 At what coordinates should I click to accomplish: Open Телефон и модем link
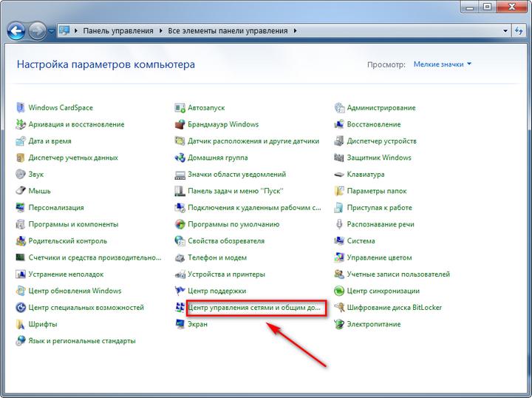click(x=217, y=257)
